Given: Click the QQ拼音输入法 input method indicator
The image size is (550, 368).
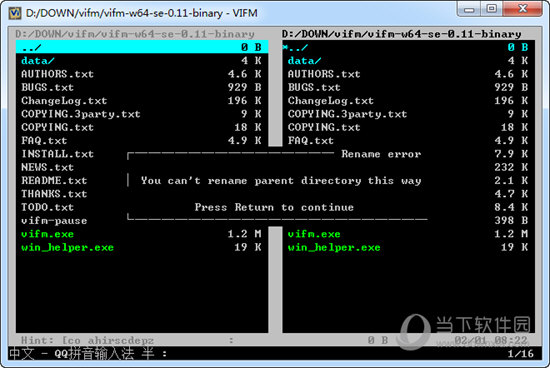Looking at the screenshot, I should click(x=94, y=353).
